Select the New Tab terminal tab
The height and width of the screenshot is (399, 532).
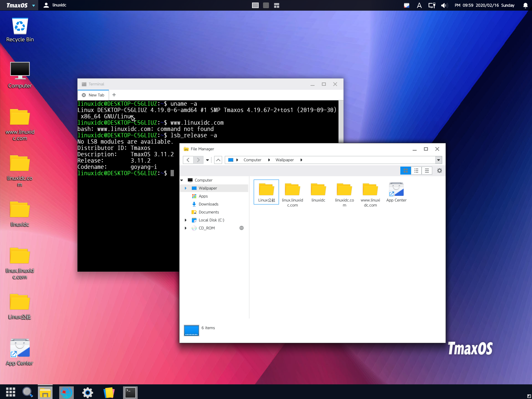[93, 95]
